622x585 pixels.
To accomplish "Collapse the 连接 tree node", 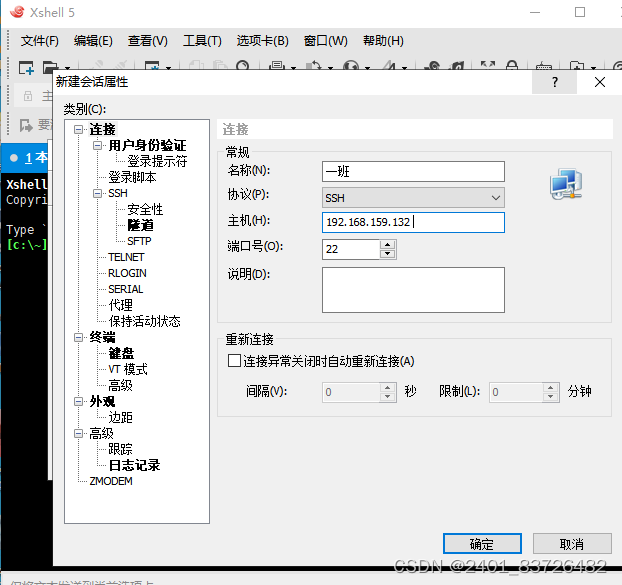I will point(79,129).
